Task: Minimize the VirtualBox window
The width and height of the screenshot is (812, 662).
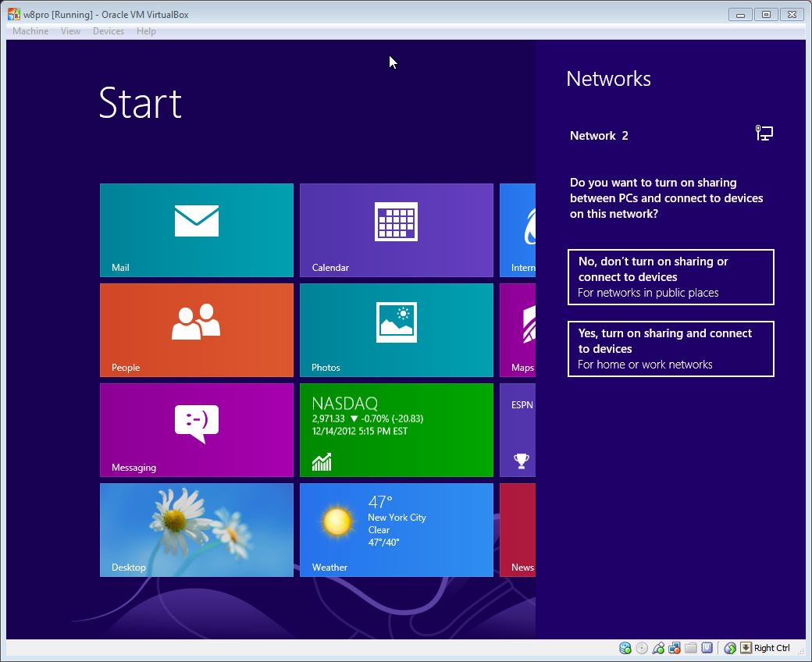Action: pos(740,15)
